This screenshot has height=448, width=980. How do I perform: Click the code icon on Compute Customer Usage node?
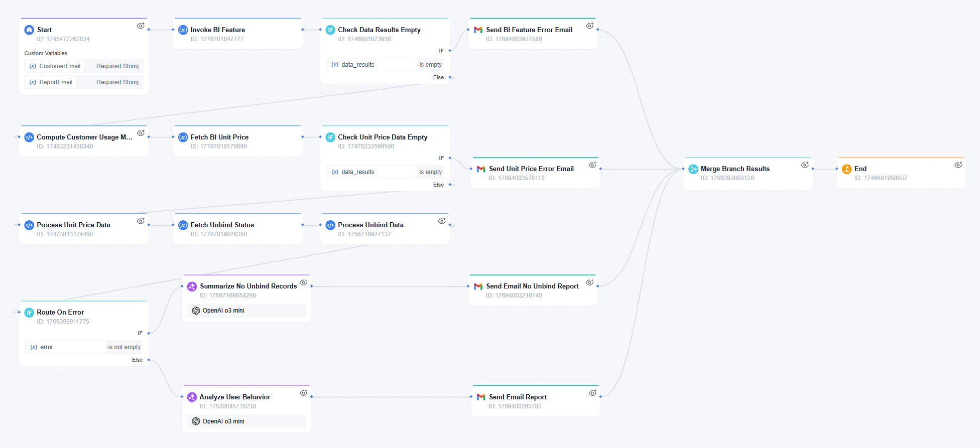tap(29, 137)
